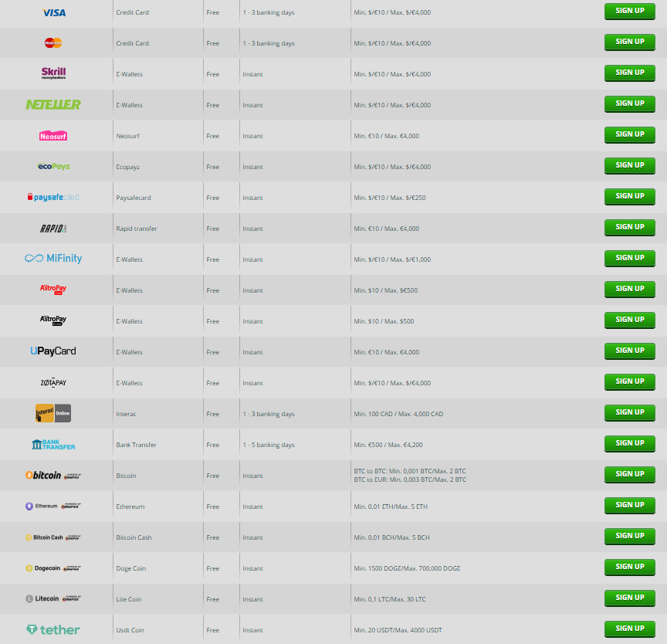Click the 'Lite Coin' type text
Image resolution: width=667 pixels, height=644 pixels.
pos(129,599)
